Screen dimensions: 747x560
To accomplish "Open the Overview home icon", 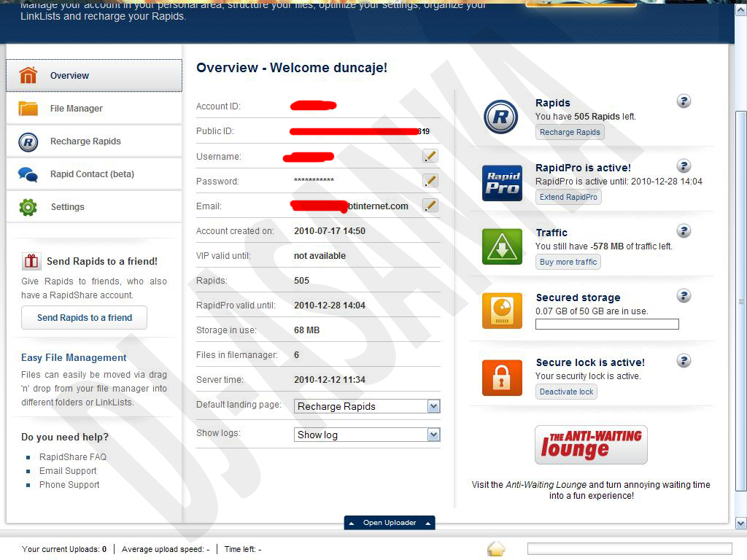I will [x=28, y=75].
